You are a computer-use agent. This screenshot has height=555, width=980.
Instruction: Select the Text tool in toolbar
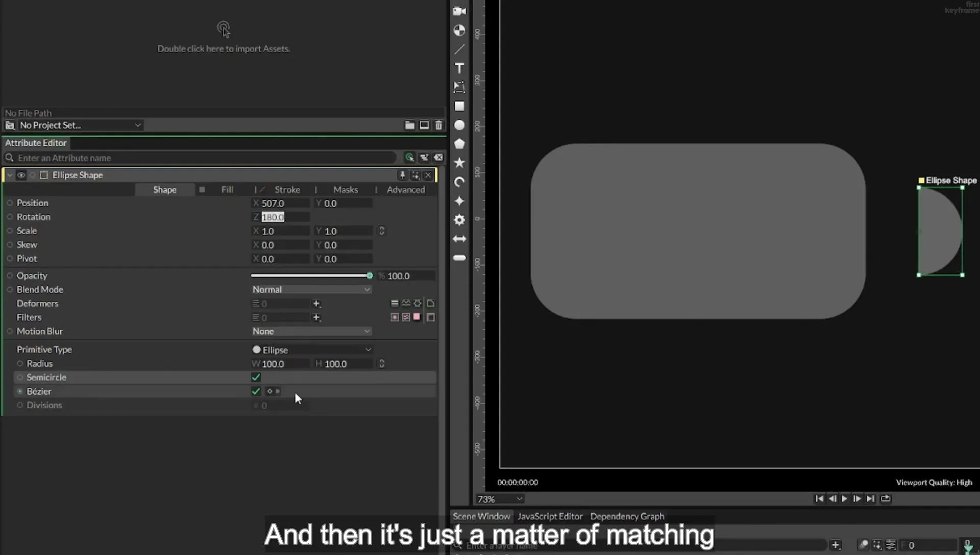click(459, 68)
